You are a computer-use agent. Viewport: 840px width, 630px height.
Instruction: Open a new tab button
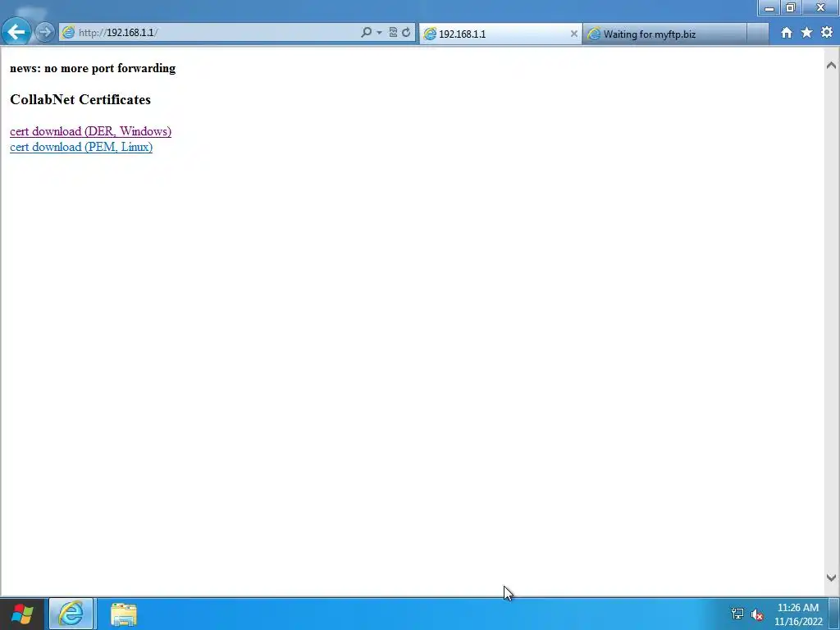(757, 34)
